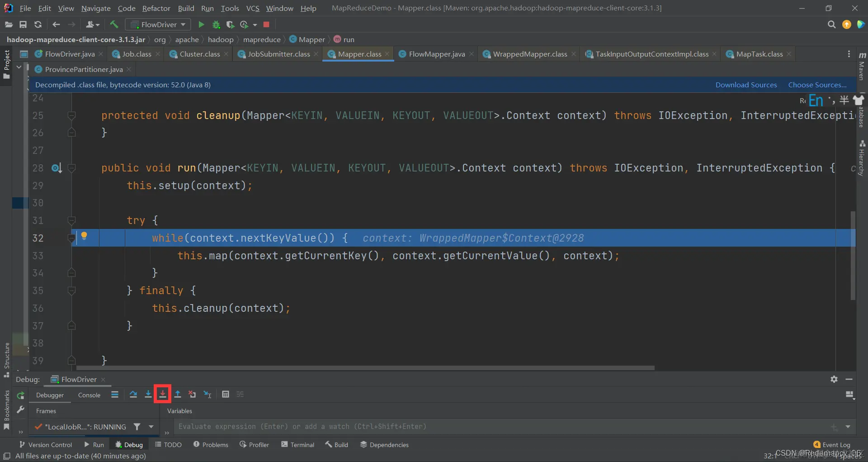Image resolution: width=868 pixels, height=462 pixels.
Task: Open the VCS menu
Action: click(x=253, y=8)
